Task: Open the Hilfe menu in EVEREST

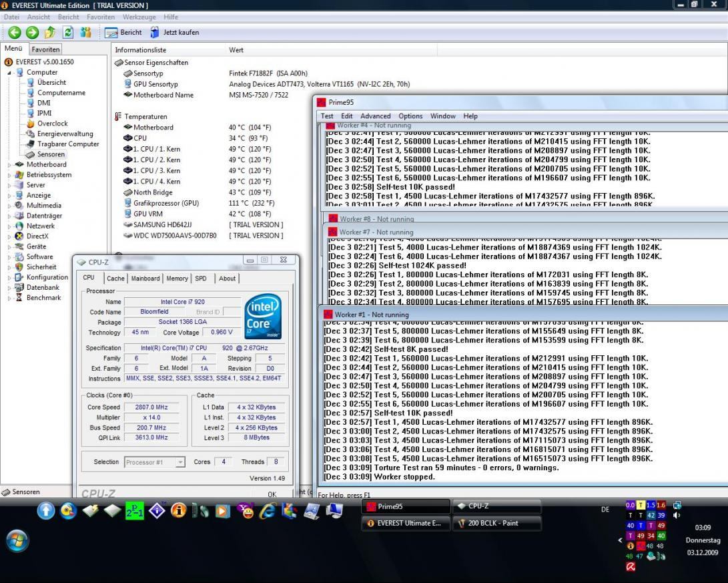Action: click(171, 17)
